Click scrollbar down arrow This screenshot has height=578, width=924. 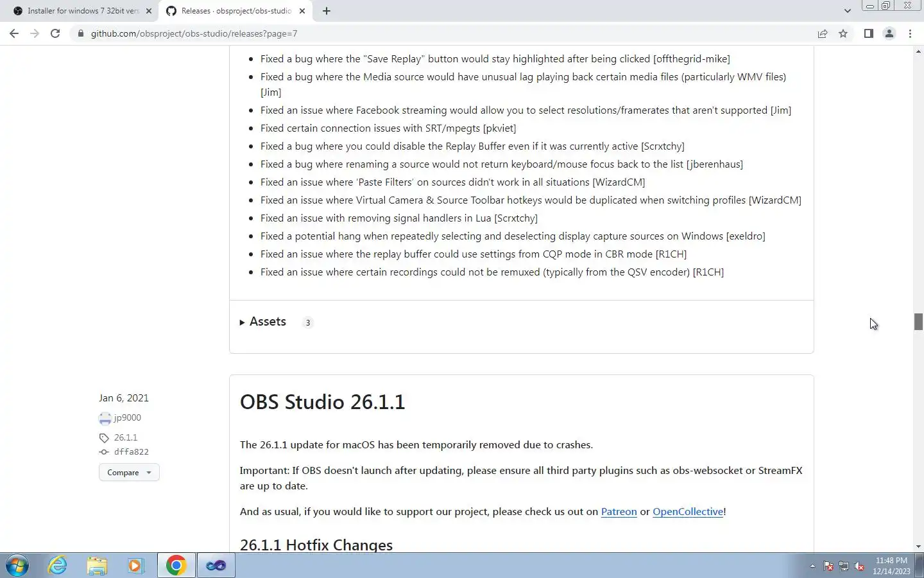(918, 547)
